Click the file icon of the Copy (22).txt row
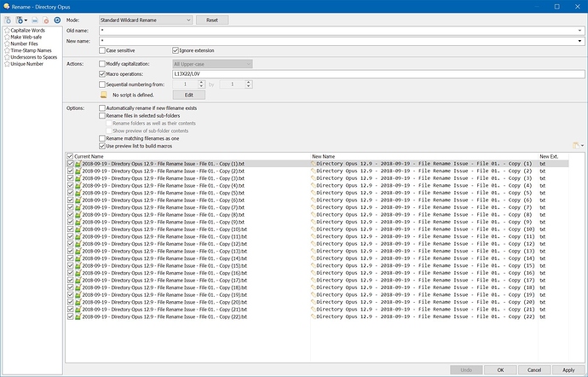This screenshot has height=377, width=588. (78, 317)
